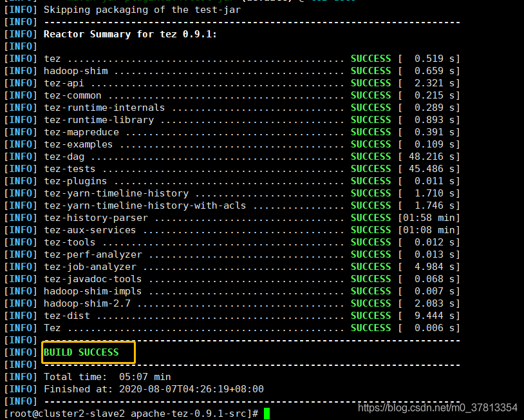Select 'tez-yarn-timeline-history-with-acls' module name
The width and height of the screenshot is (524, 420).
tap(145, 205)
